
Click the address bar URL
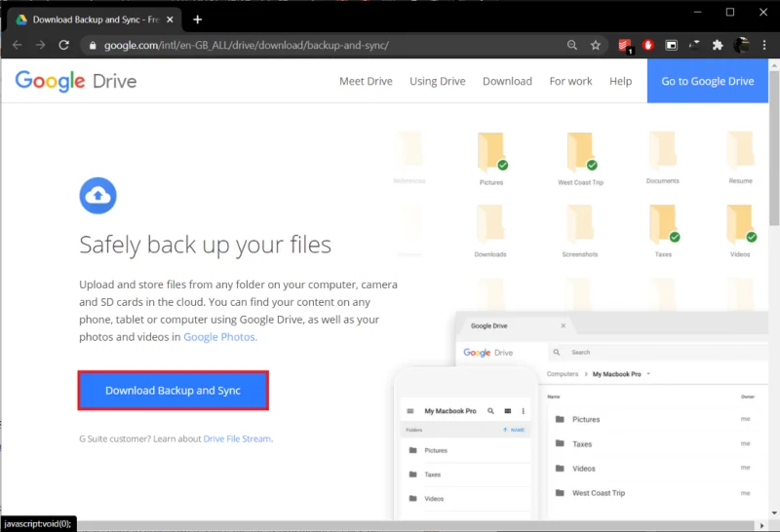click(247, 45)
